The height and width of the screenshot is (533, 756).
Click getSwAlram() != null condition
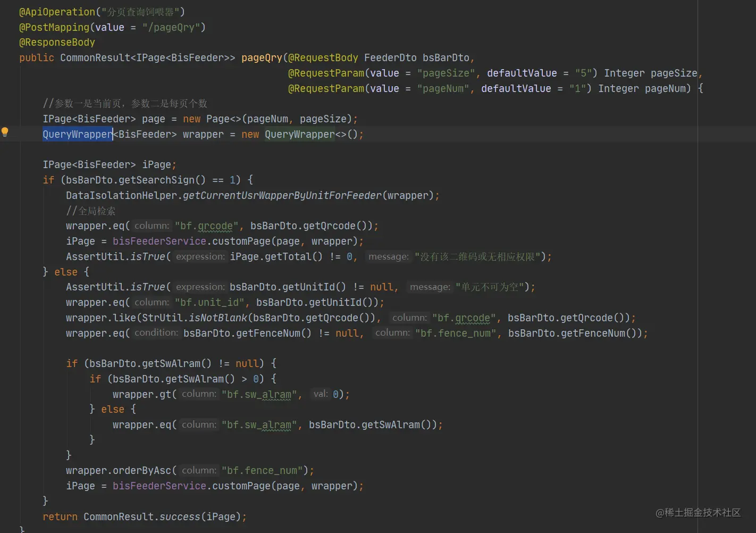click(173, 363)
